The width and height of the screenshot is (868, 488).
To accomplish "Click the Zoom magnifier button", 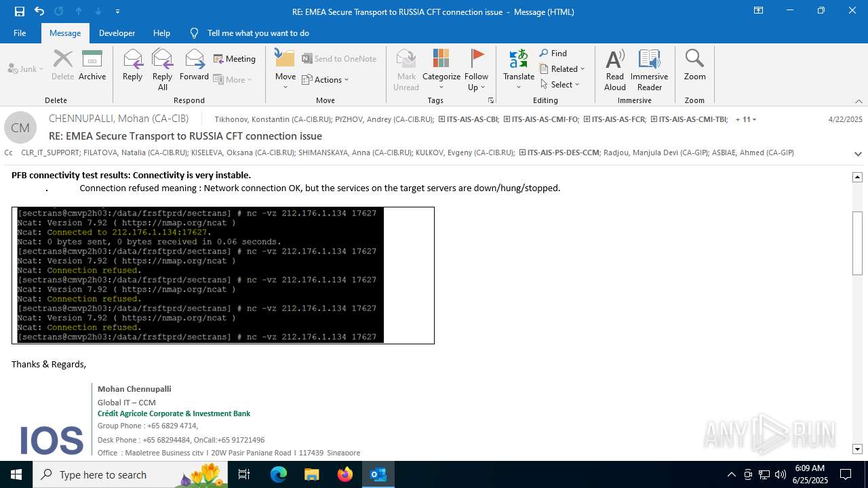I will point(694,66).
